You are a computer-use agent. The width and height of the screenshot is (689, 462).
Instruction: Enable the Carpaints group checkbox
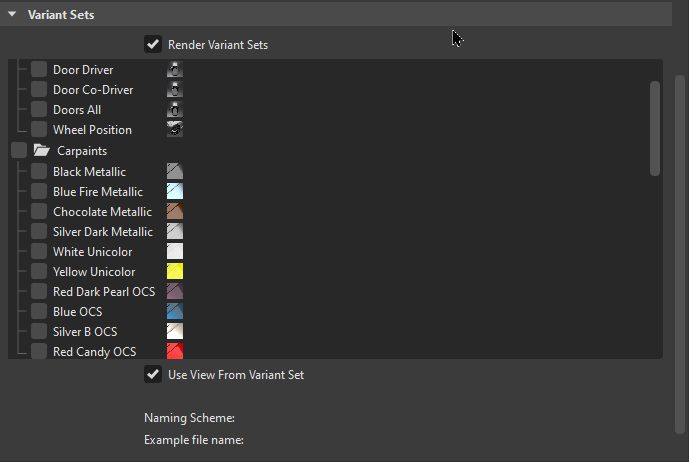(x=18, y=151)
